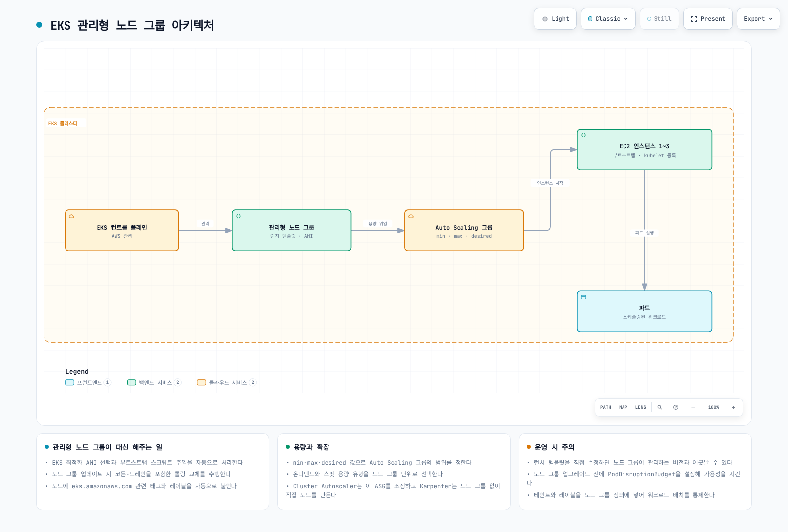Click heading '운영 시 주의'
This screenshot has width=788, height=532.
555,447
